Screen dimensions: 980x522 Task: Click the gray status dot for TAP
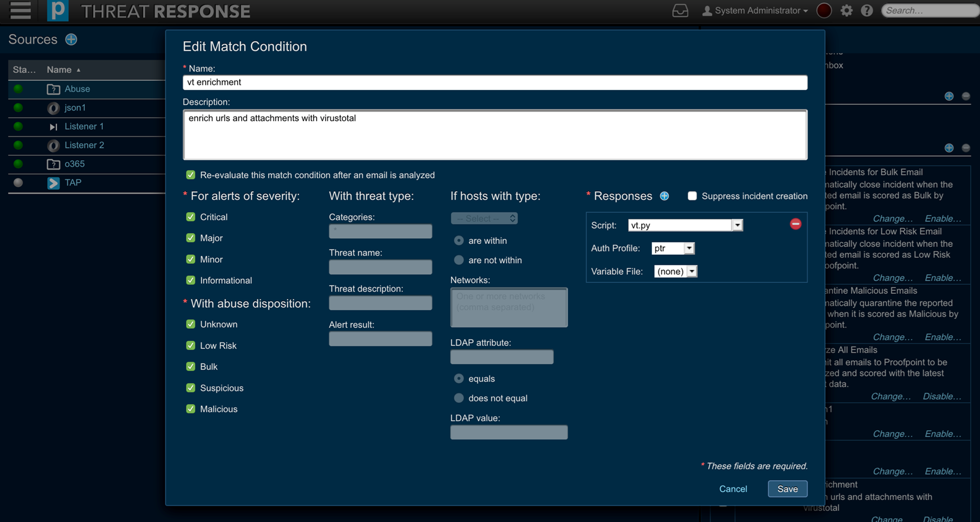tap(18, 183)
